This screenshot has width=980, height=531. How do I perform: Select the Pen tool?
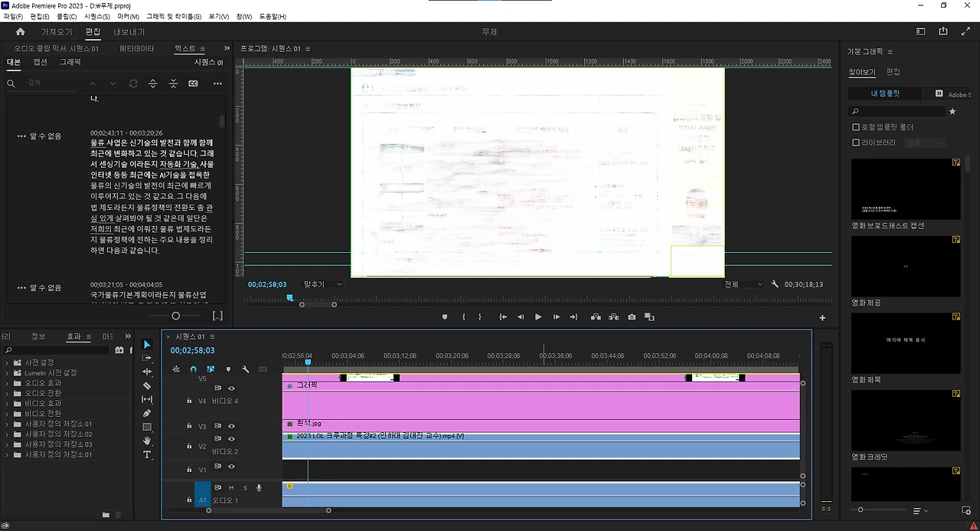click(x=147, y=413)
